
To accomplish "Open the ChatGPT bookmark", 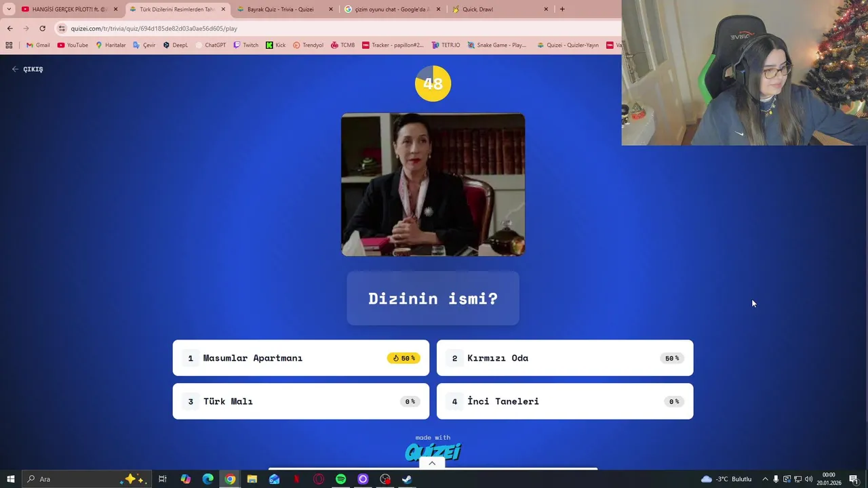I will 210,45.
